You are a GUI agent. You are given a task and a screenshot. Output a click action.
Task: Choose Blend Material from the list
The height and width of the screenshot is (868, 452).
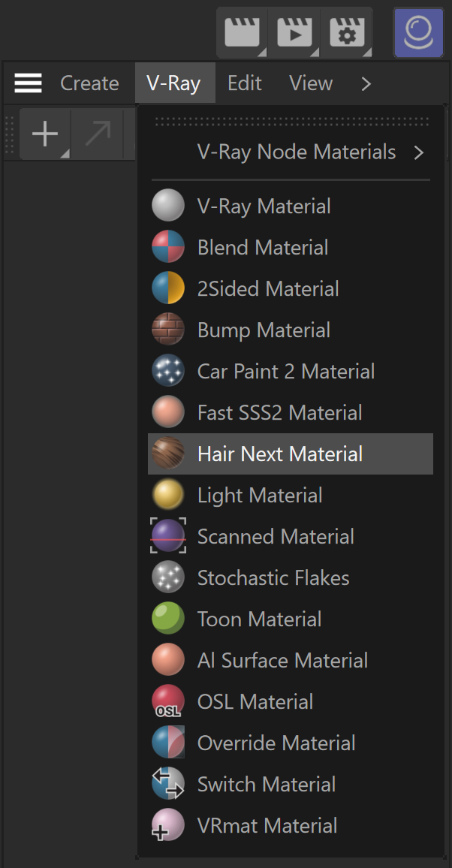tap(291, 248)
